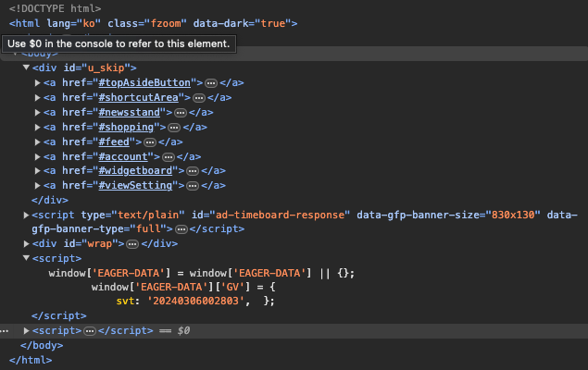Screen dimensions: 588x370
Task: Click the lang="ko" attribute value
Action: (x=89, y=24)
